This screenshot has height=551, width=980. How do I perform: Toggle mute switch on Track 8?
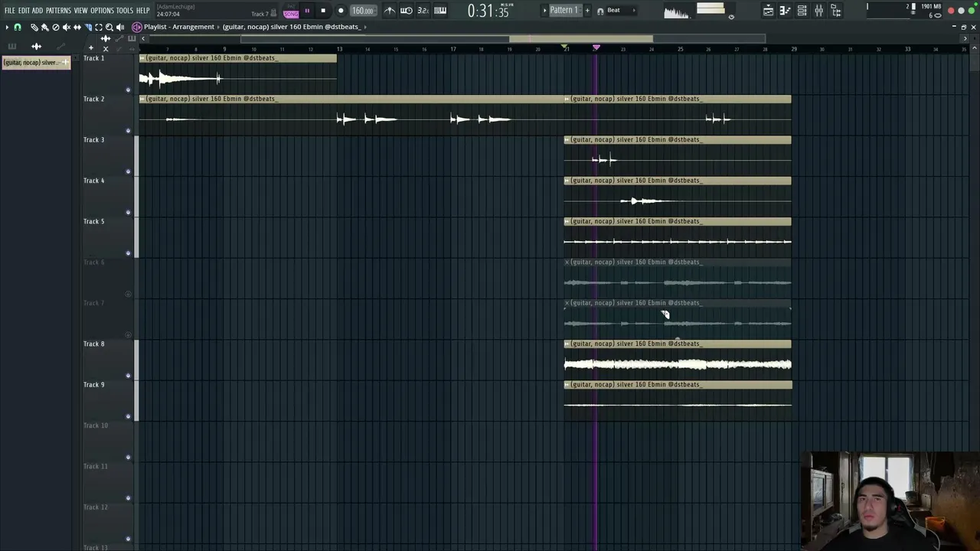coord(128,376)
